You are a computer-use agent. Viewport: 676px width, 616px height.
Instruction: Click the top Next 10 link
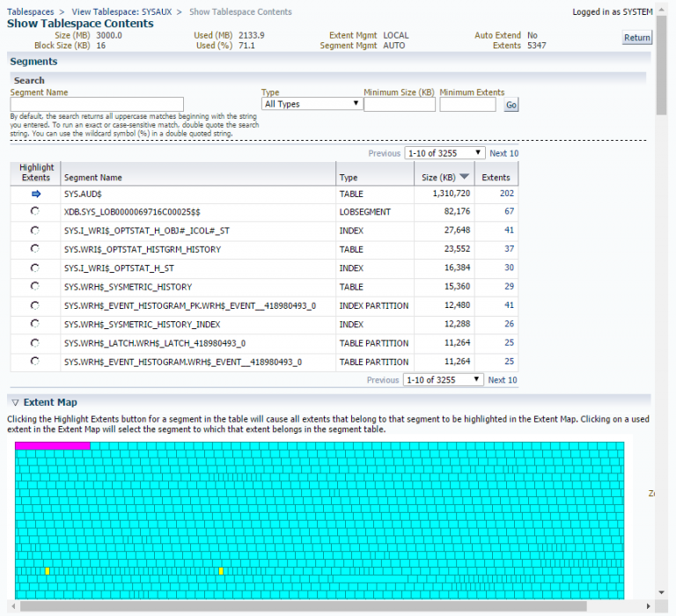pos(503,153)
